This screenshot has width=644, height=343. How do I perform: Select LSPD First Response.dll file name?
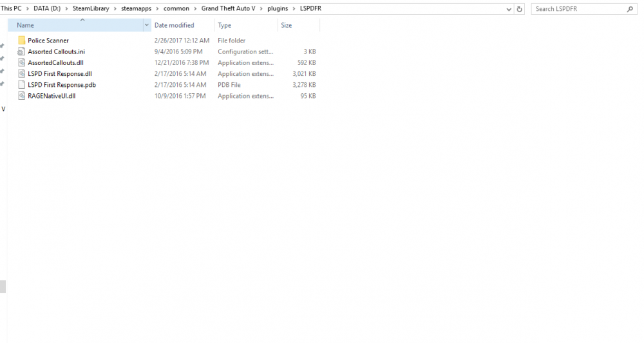pos(59,73)
